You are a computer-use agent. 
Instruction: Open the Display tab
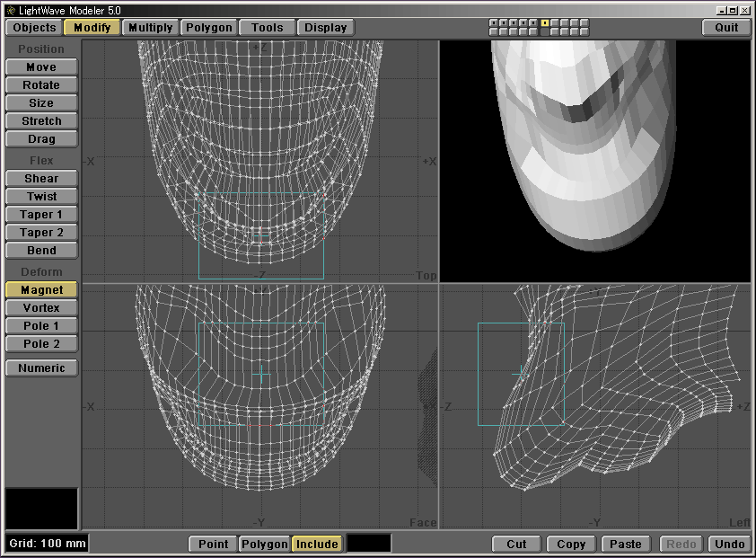point(325,28)
